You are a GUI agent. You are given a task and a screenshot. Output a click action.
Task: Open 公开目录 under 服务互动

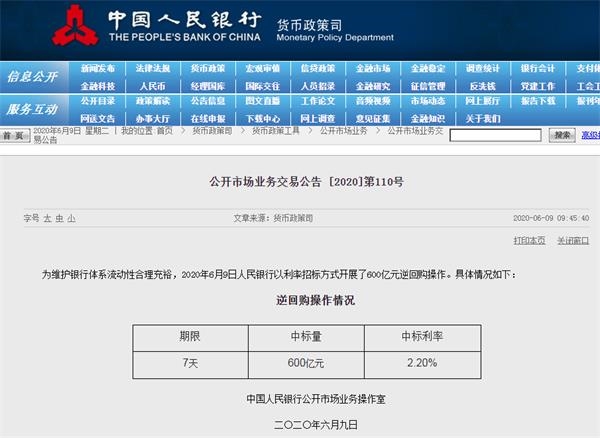pyautogui.click(x=98, y=101)
